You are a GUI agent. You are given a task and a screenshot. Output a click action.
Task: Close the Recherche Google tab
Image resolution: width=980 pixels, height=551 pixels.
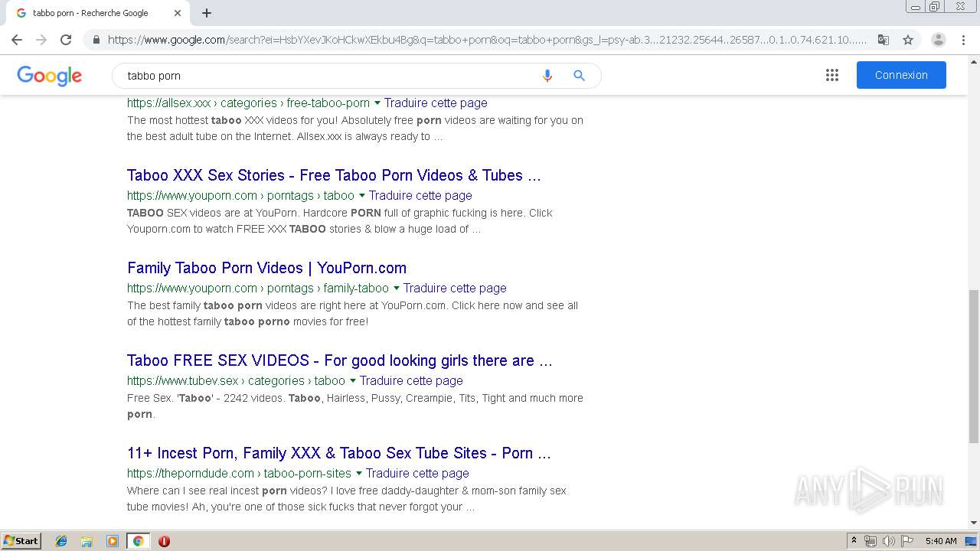178,13
